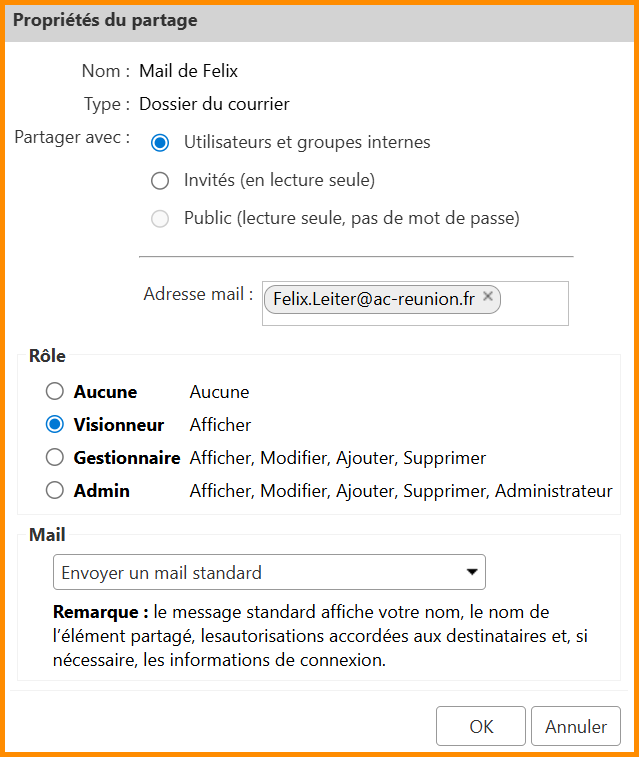Choose Invités (en lecture seule) sharing
The height and width of the screenshot is (757, 639).
[x=159, y=181]
